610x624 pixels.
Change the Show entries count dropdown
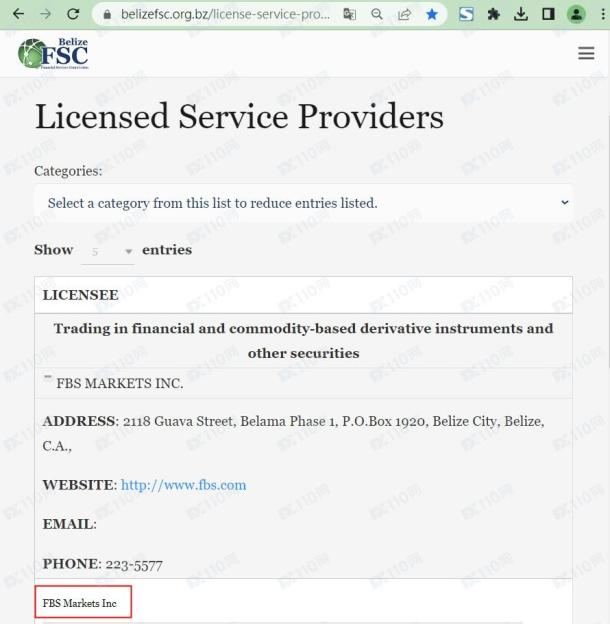[x=107, y=251]
